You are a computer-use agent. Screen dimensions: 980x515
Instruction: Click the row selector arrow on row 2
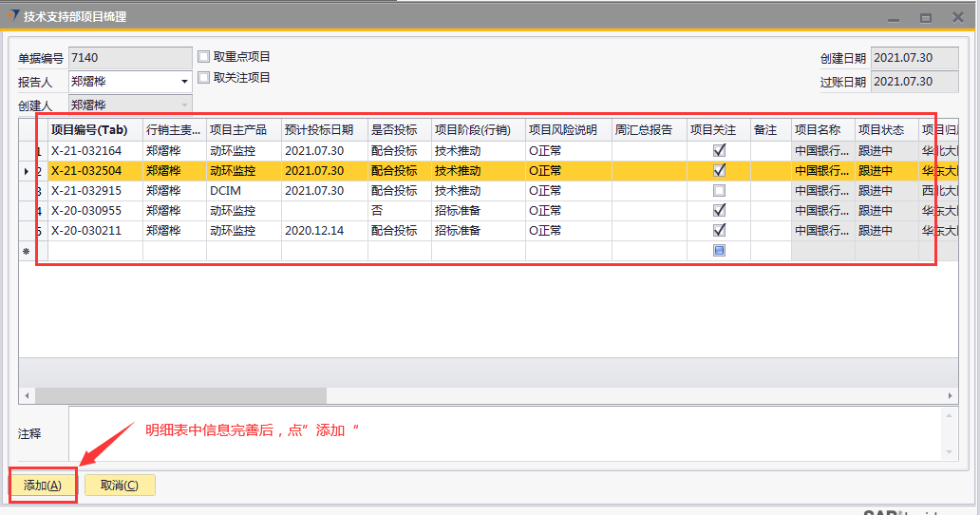[x=27, y=171]
